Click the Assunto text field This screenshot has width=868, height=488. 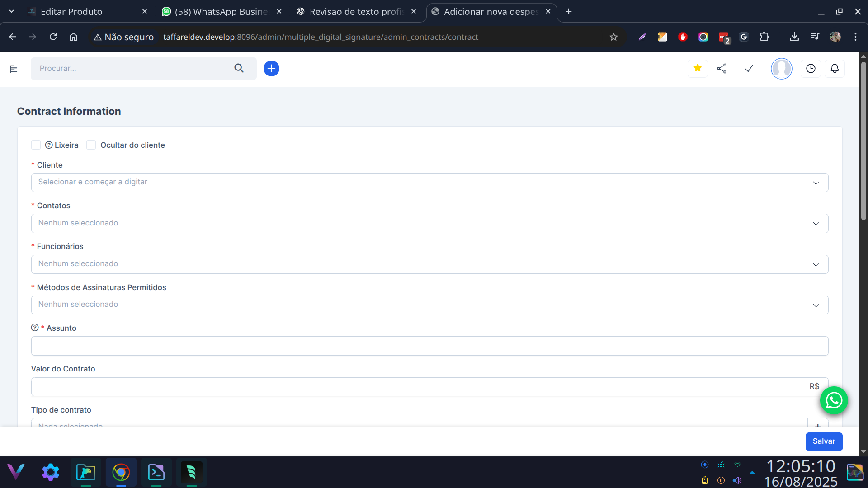pyautogui.click(x=429, y=346)
